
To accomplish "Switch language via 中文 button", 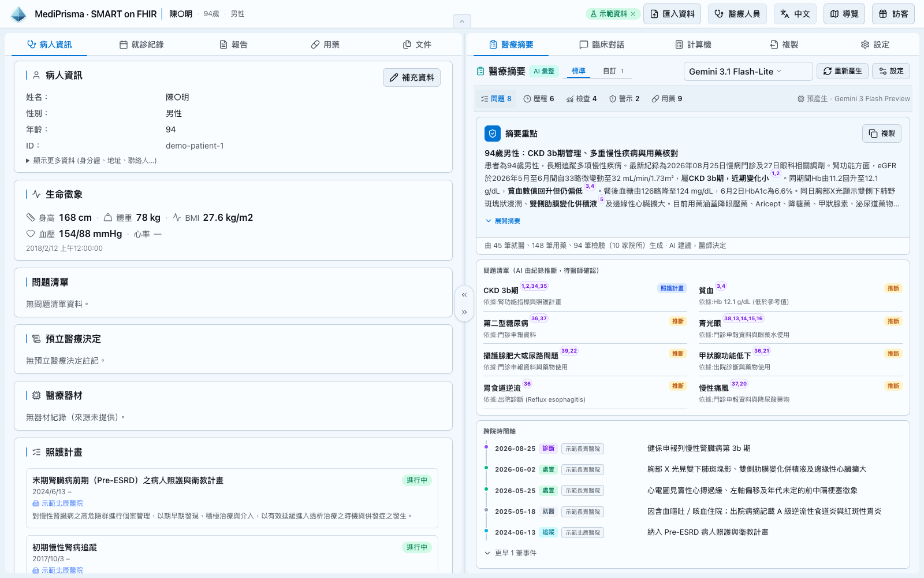I will coord(795,14).
